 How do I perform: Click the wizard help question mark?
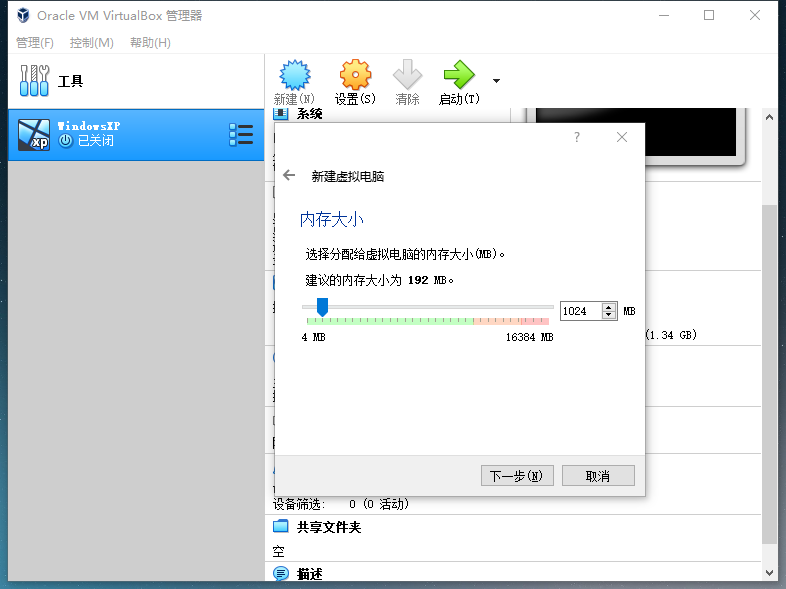(577, 137)
